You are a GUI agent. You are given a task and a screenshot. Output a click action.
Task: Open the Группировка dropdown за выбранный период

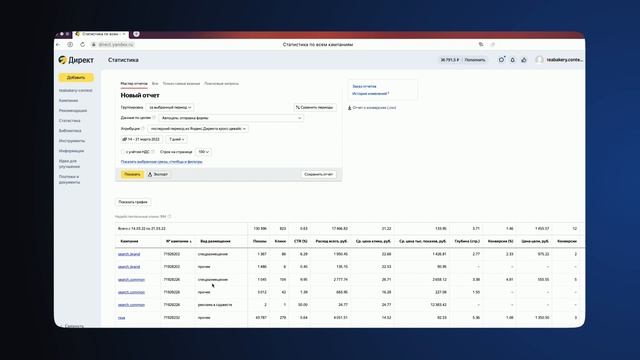click(170, 107)
